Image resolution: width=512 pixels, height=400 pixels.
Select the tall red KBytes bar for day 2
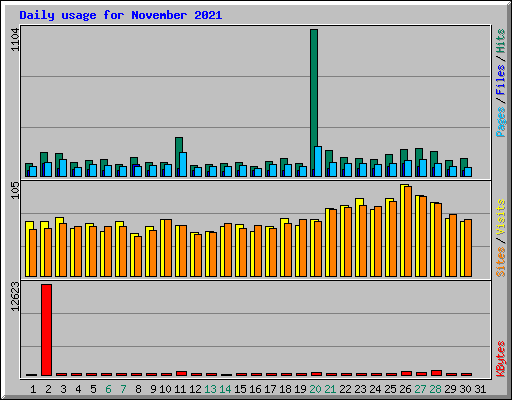tap(46, 330)
